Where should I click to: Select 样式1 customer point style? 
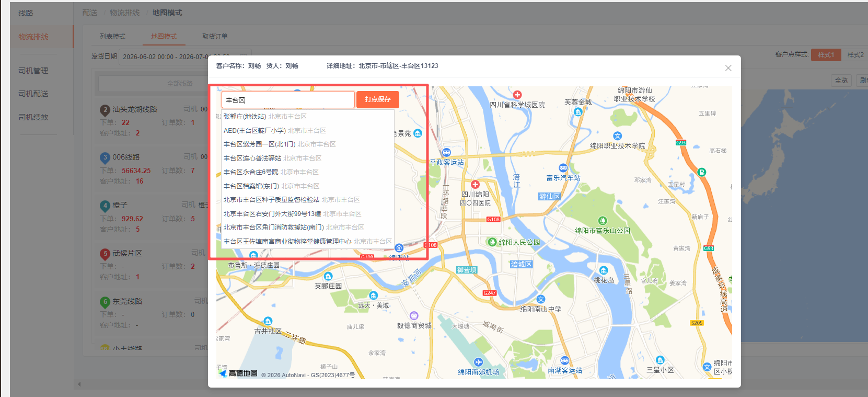coord(826,54)
